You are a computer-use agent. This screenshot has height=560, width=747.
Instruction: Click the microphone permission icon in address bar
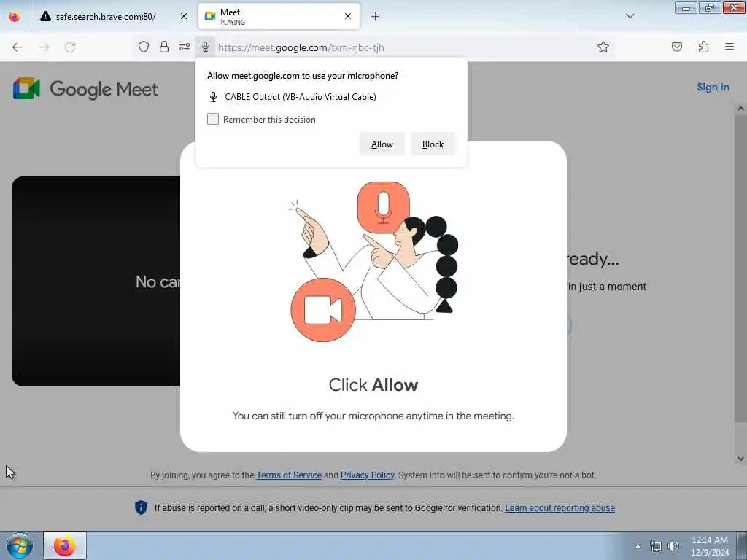pyautogui.click(x=205, y=47)
